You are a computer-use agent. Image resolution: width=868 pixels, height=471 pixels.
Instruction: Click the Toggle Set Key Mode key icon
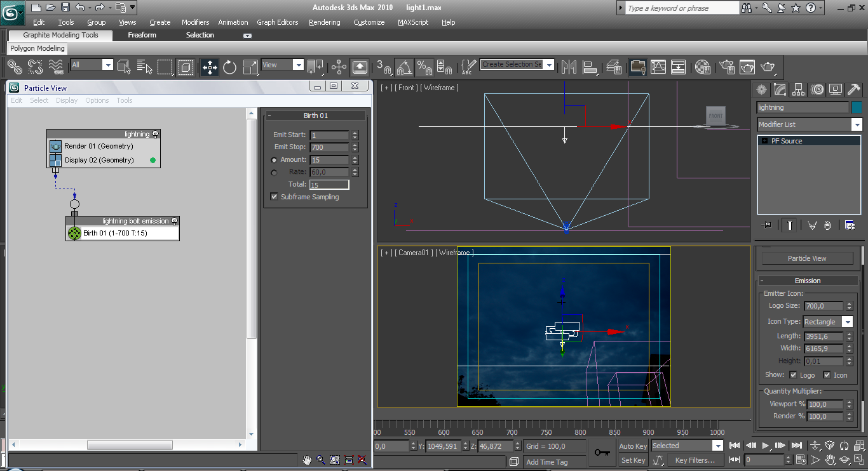click(x=601, y=453)
